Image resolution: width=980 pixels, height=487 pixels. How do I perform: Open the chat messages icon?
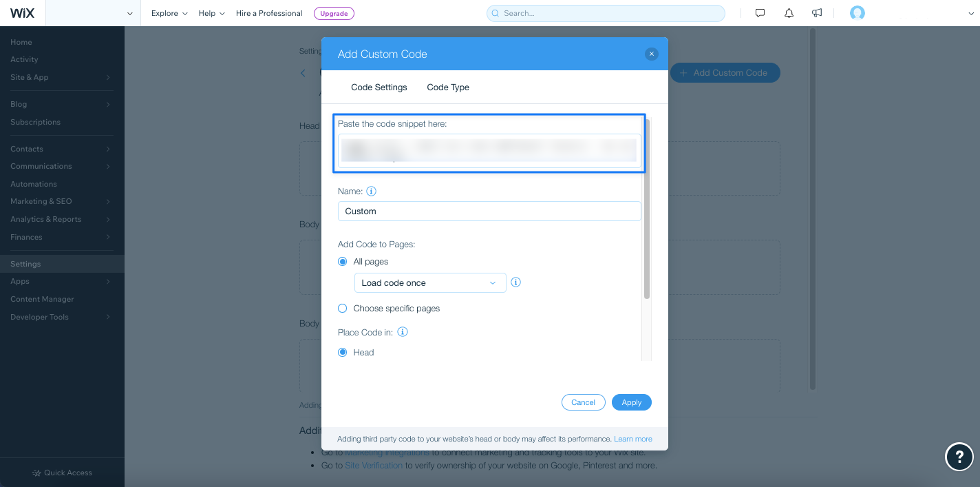(x=760, y=13)
